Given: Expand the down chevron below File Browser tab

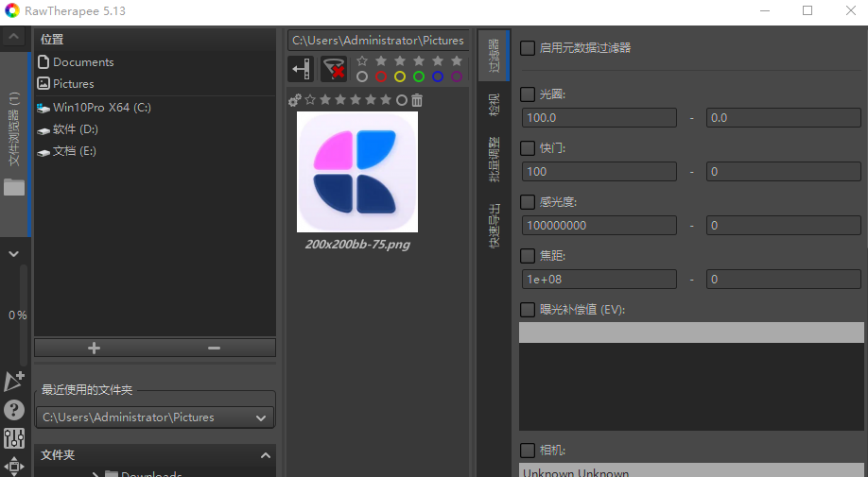Looking at the screenshot, I should click(14, 254).
